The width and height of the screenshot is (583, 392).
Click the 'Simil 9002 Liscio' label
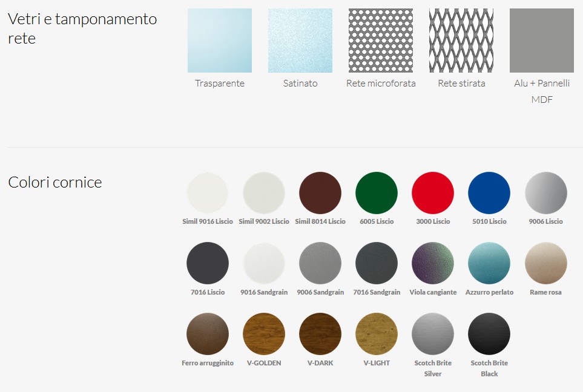pyautogui.click(x=264, y=221)
